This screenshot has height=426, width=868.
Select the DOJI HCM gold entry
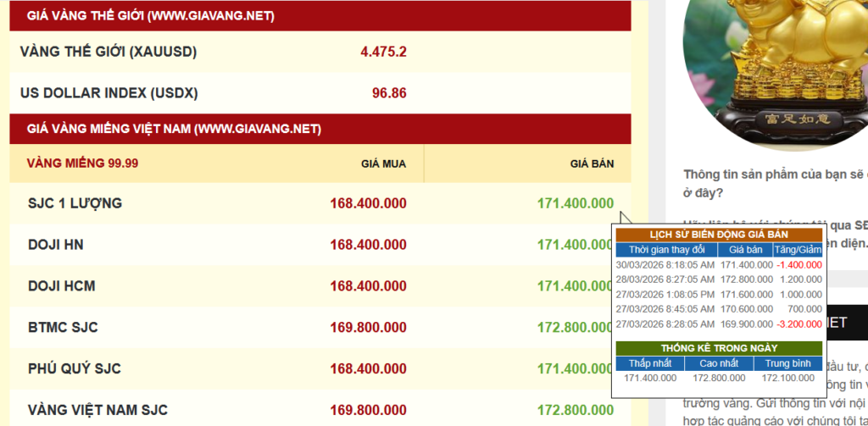click(61, 286)
